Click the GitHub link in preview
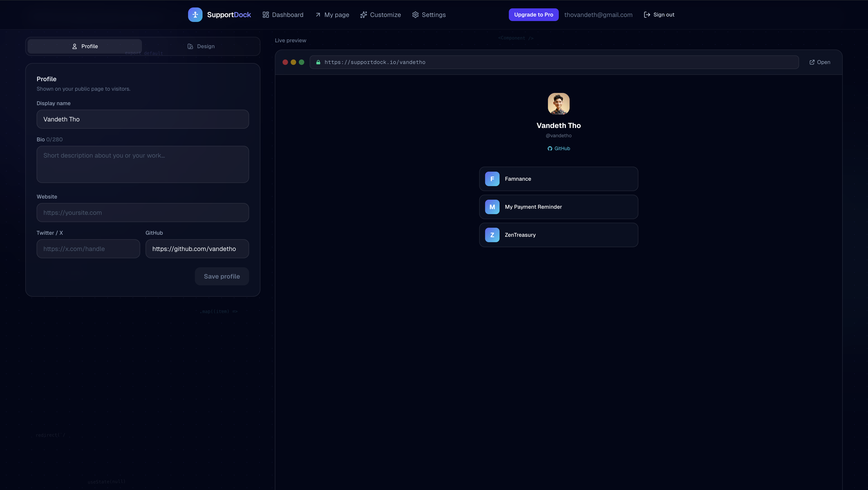 click(x=558, y=148)
